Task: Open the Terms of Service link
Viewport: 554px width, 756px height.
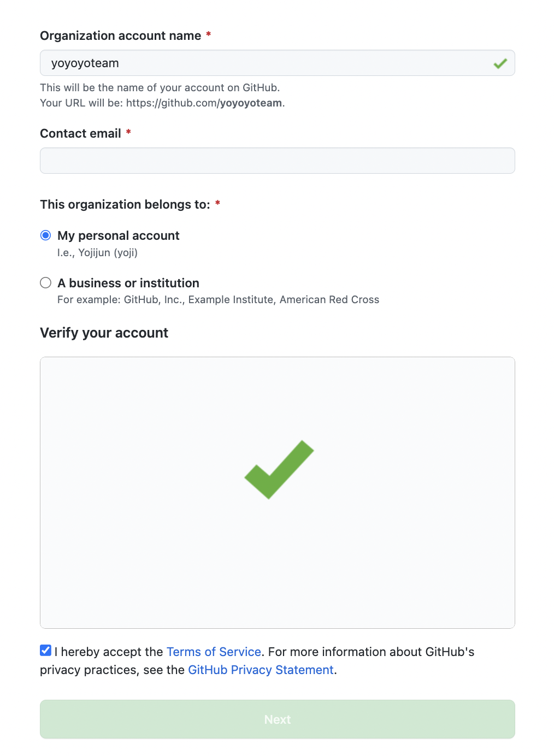Action: tap(214, 652)
